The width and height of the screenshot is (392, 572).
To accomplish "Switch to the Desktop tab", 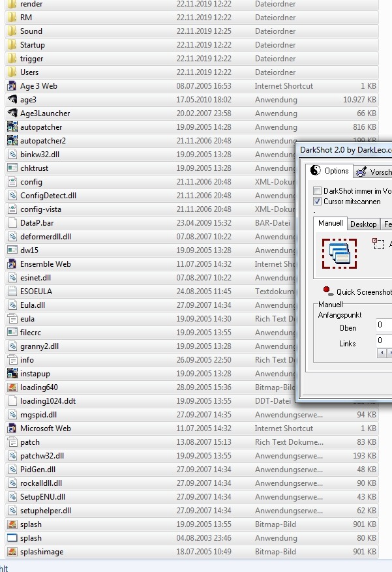I will click(363, 224).
